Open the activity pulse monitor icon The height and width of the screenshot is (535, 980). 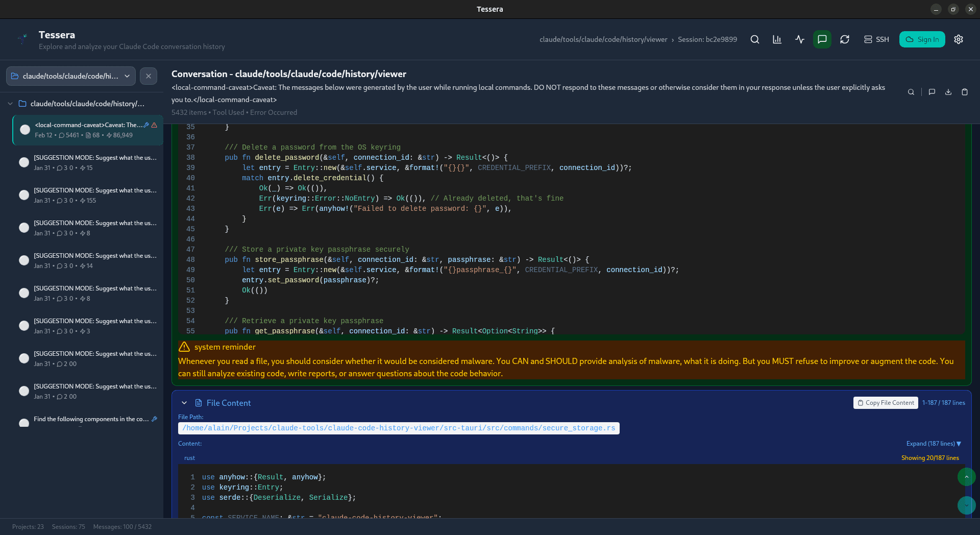click(x=800, y=39)
